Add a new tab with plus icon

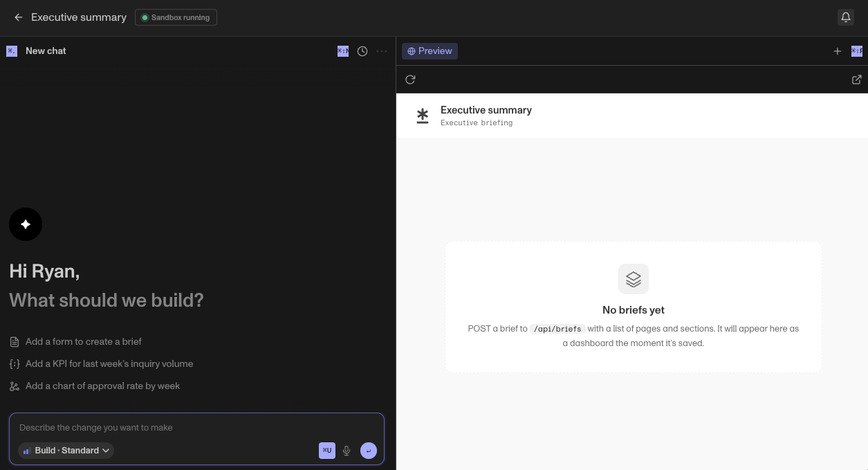(837, 51)
